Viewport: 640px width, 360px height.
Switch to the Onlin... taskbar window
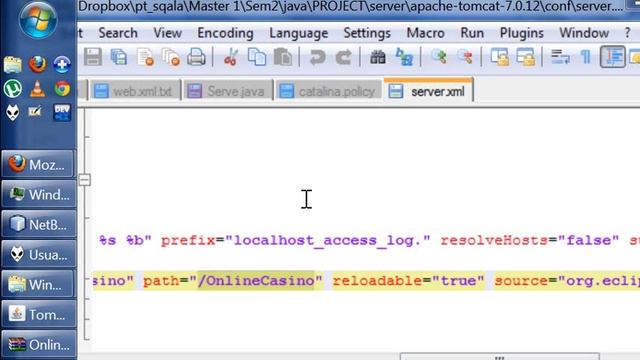tap(38, 345)
